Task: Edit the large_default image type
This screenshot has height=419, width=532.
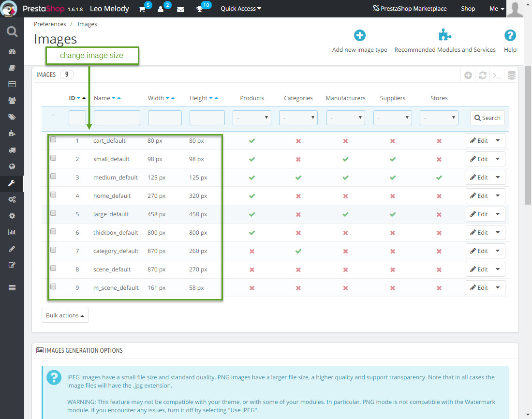Action: (x=479, y=214)
